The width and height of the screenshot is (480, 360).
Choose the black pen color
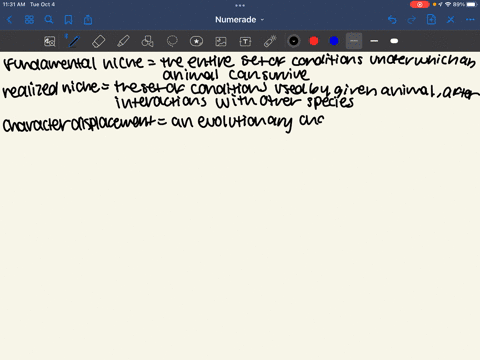click(294, 41)
